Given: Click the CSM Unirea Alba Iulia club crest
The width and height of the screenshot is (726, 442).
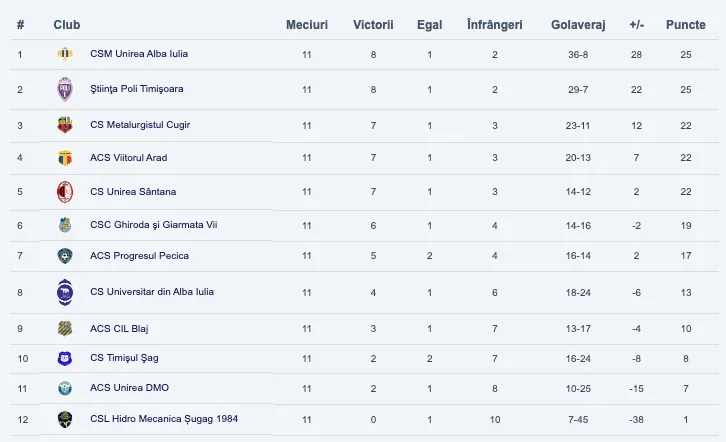Looking at the screenshot, I should (65, 54).
